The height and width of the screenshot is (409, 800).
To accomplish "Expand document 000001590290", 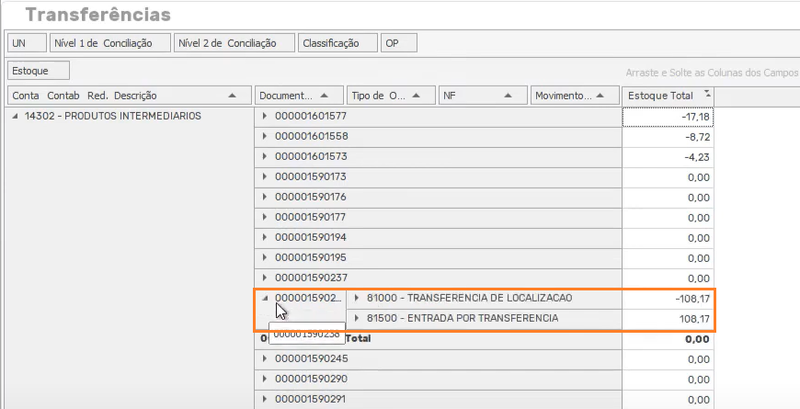I will [264, 379].
